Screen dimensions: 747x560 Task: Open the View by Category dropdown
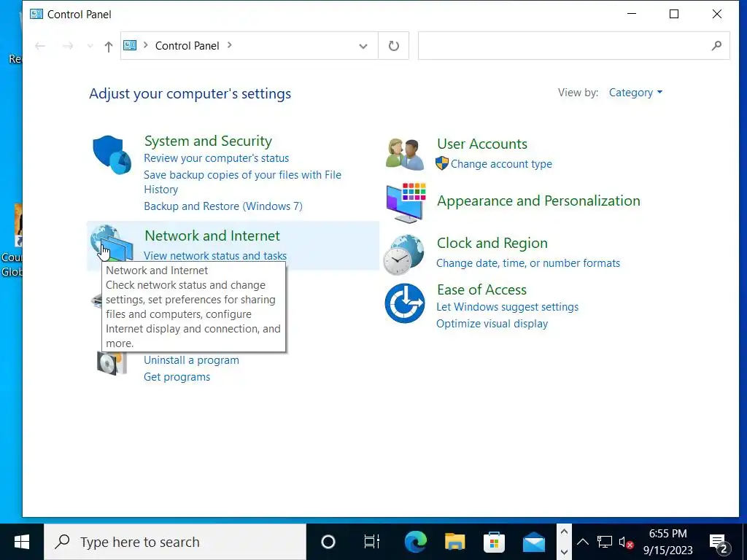point(635,93)
